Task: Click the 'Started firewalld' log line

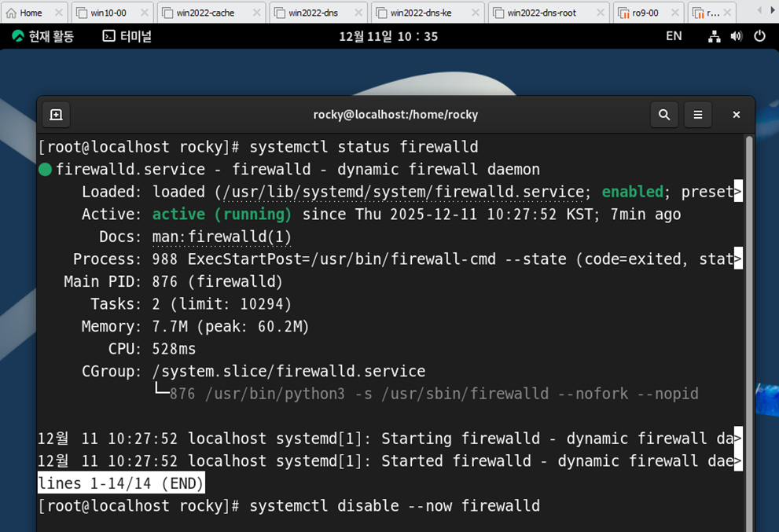Action: click(390, 461)
